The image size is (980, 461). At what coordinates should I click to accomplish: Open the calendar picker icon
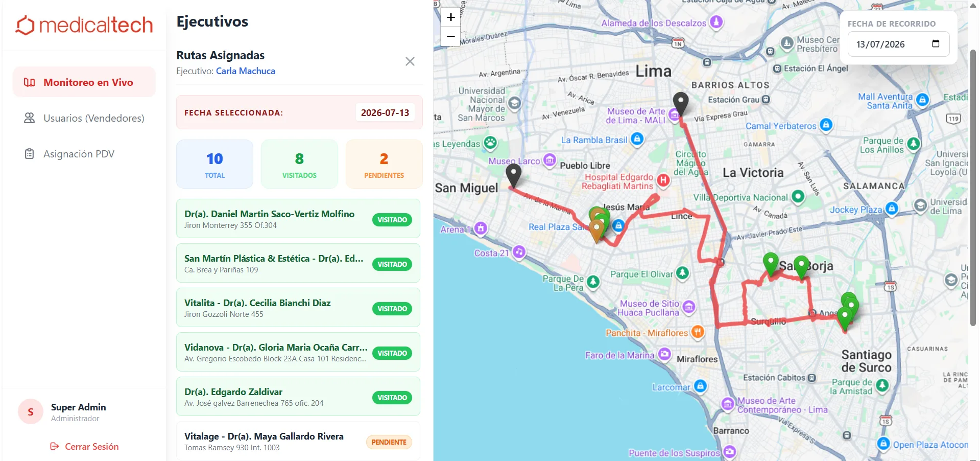tap(936, 43)
